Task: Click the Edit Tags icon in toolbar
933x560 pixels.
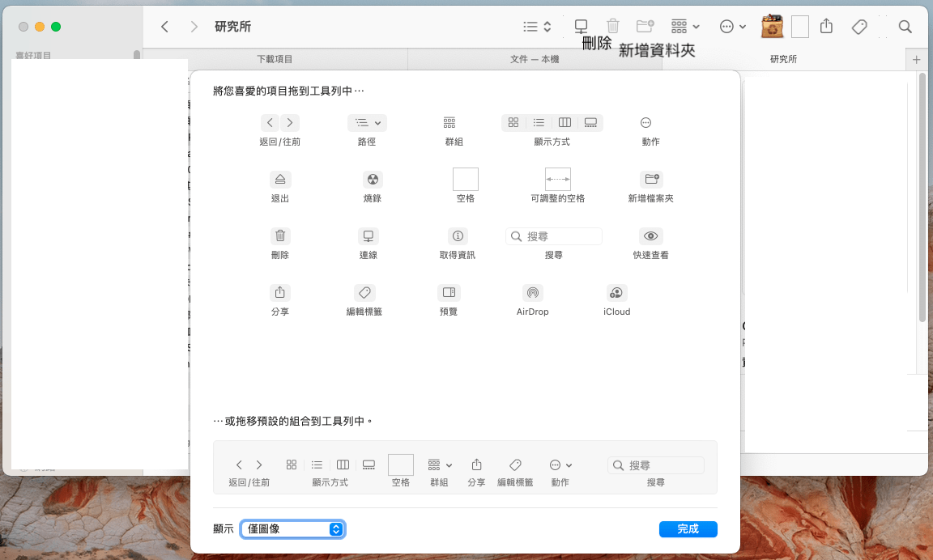Action: point(859,27)
